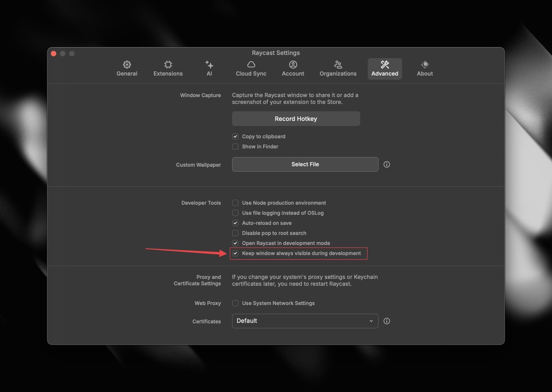
Task: Toggle Open Raycast in development mode
Action: 235,243
